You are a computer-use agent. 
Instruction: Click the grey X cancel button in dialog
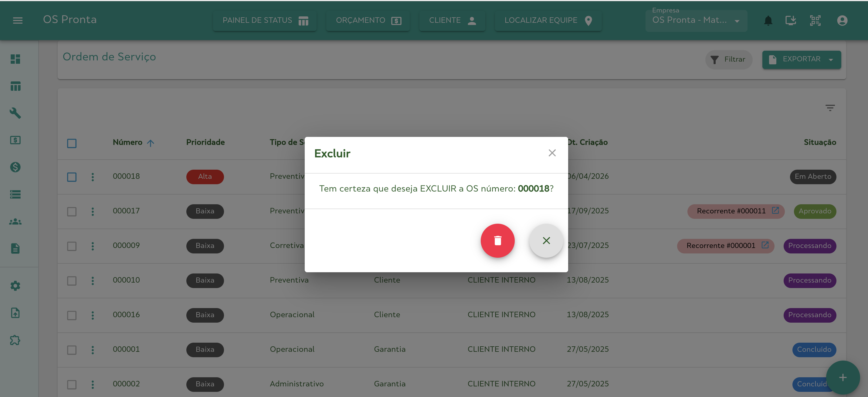click(546, 241)
